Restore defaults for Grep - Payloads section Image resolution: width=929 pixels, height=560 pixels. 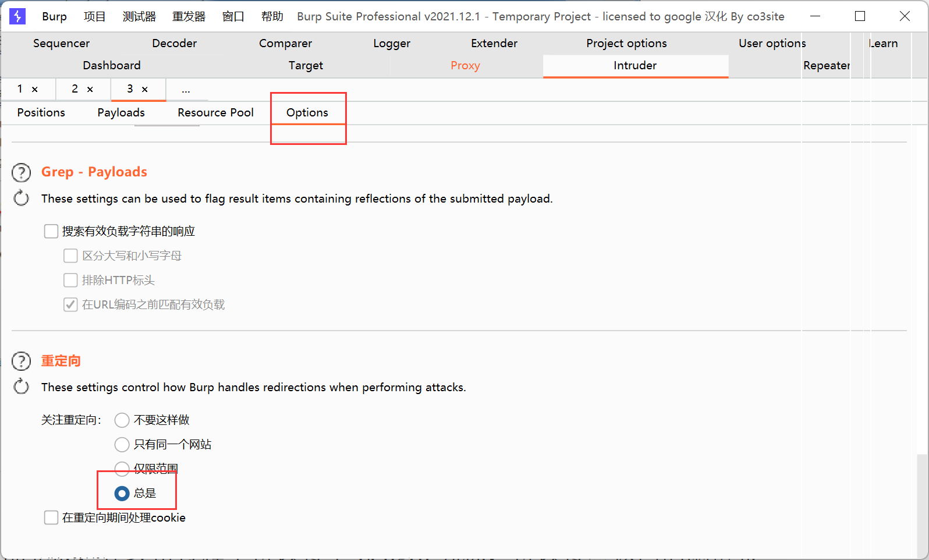[x=22, y=198]
